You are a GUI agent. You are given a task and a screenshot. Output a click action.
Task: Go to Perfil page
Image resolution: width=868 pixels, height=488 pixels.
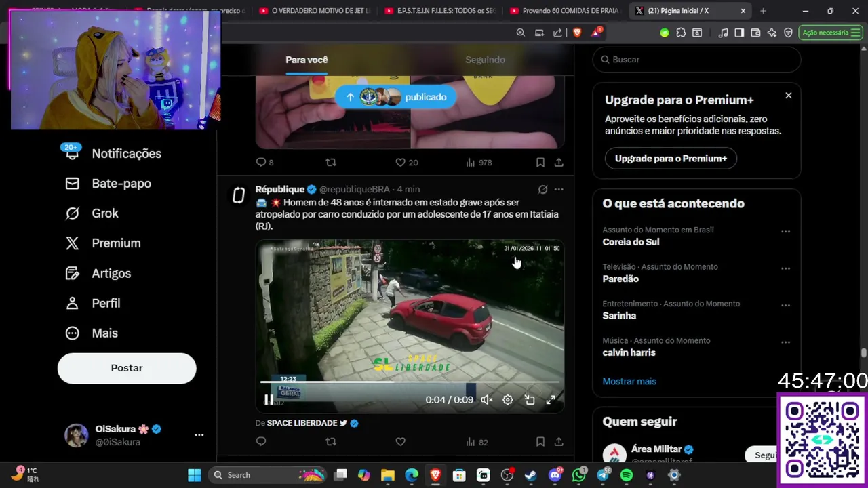pyautogui.click(x=92, y=304)
